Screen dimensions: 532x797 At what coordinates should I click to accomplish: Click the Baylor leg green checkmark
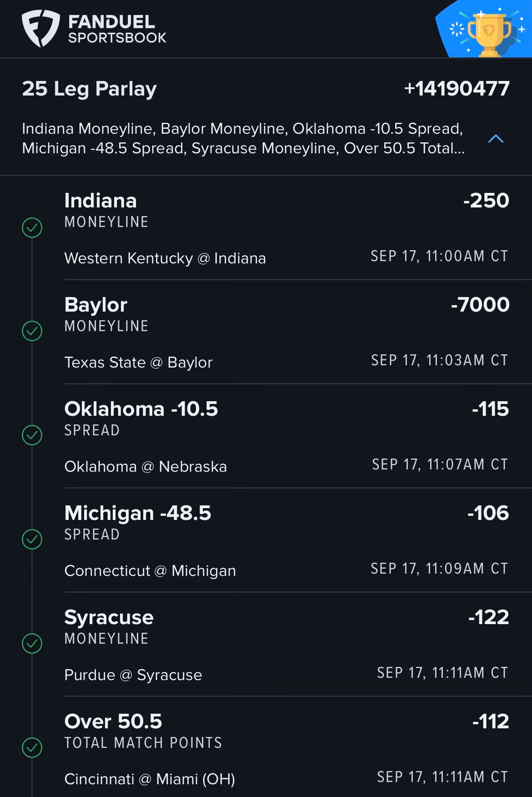click(32, 331)
